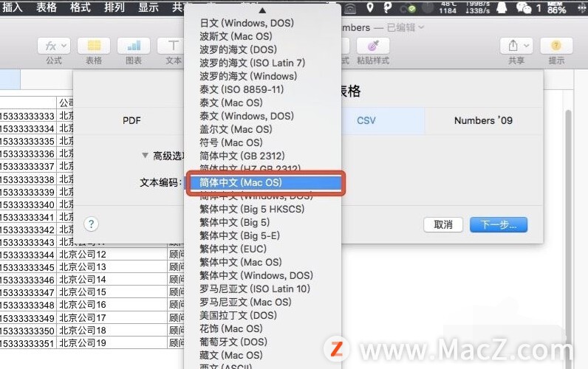Image resolution: width=588 pixels, height=369 pixels.
Task: Choose 花饰 (Mac OS) encoding
Action: pyautogui.click(x=262, y=328)
